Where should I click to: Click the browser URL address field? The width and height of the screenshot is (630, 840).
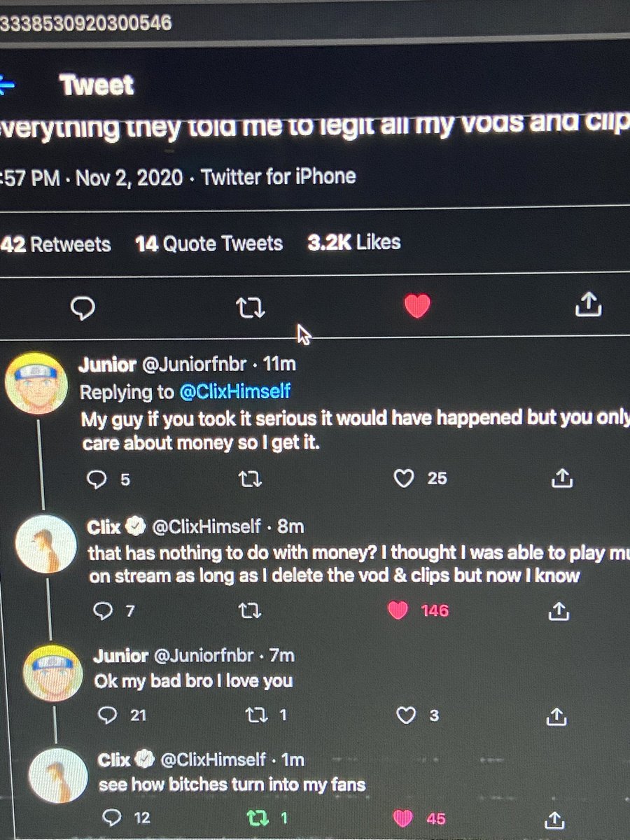click(315, 23)
